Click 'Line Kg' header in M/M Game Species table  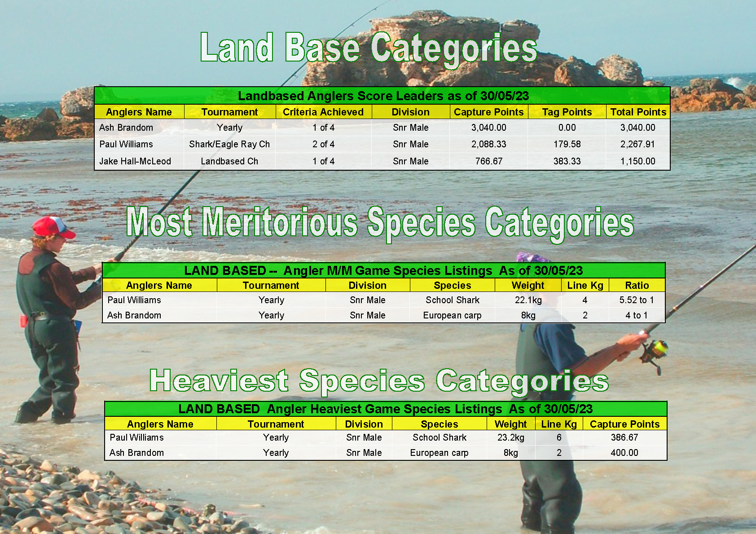tap(585, 286)
